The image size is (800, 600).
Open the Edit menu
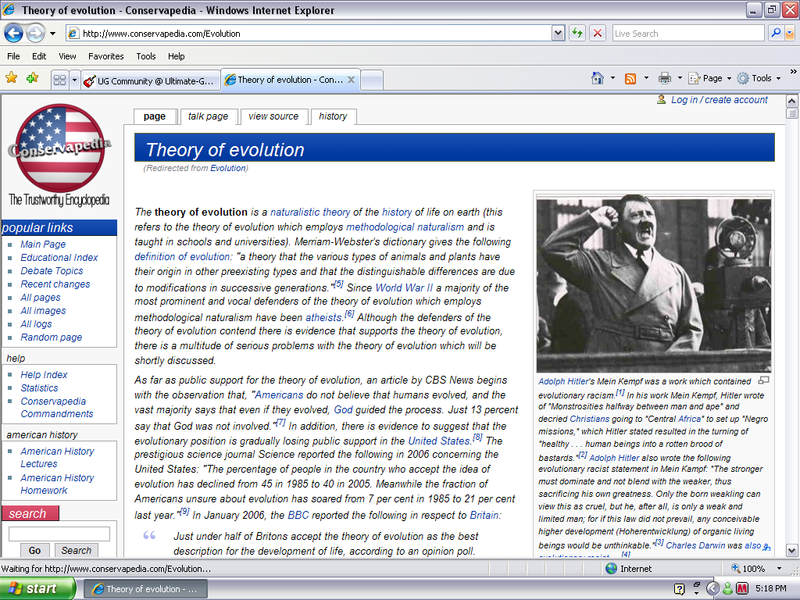[39, 56]
